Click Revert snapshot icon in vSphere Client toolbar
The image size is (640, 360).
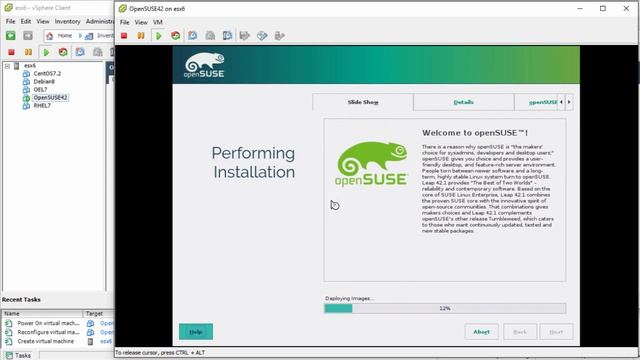[x=98, y=52]
